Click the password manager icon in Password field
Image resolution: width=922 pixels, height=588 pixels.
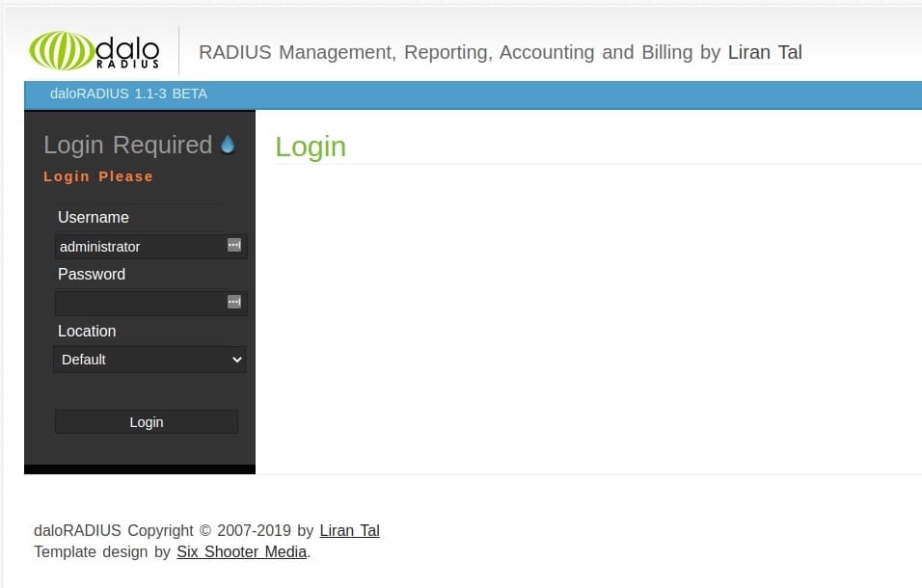click(x=234, y=302)
